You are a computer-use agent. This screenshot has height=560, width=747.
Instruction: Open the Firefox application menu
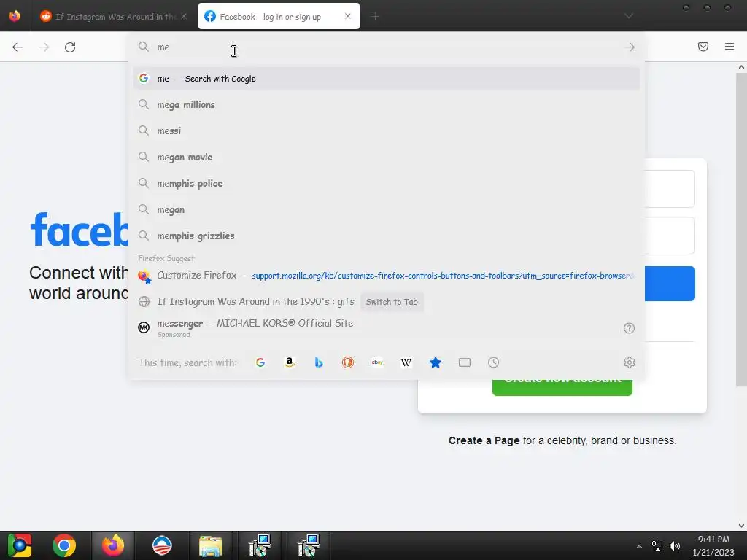(x=729, y=47)
